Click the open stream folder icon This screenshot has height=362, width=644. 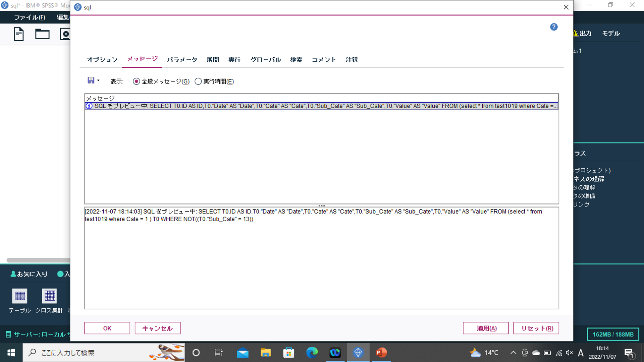point(42,34)
